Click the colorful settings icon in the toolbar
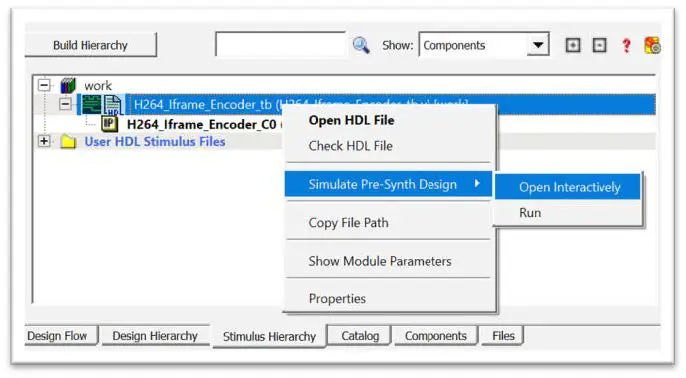 tap(652, 45)
